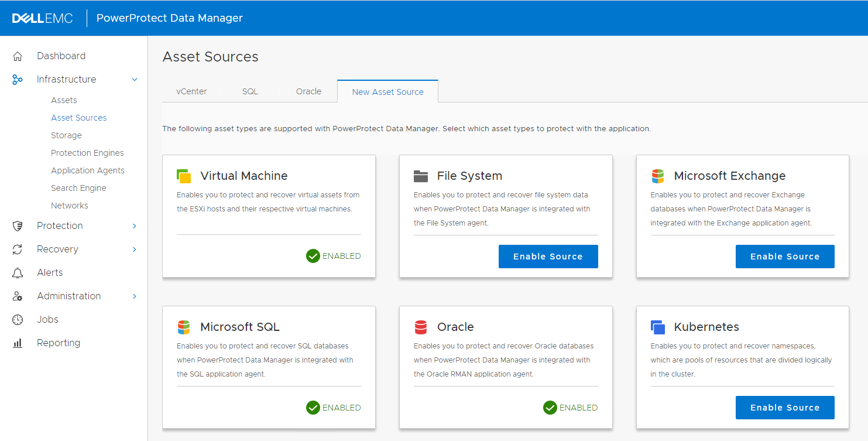The width and height of the screenshot is (868, 441).
Task: Select Application Agents under Infrastructure
Action: click(x=88, y=170)
